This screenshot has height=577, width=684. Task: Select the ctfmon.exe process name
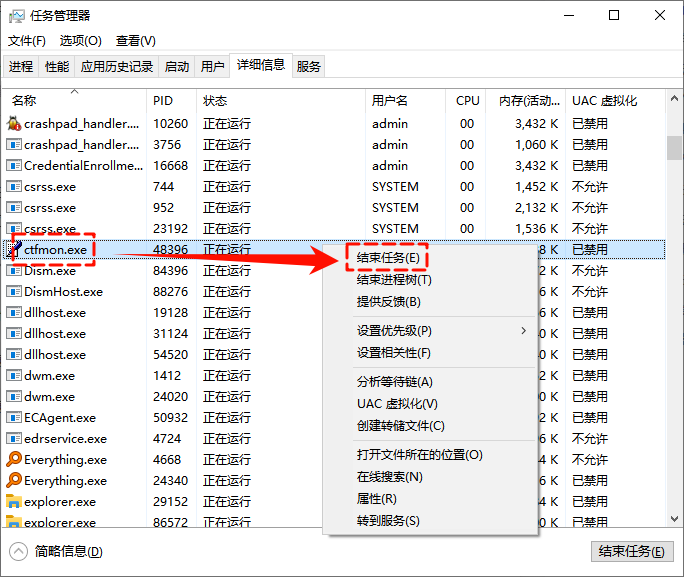[x=55, y=249]
